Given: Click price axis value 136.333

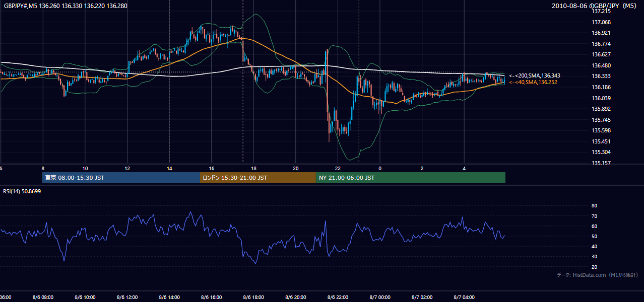Looking at the screenshot, I should point(601,76).
